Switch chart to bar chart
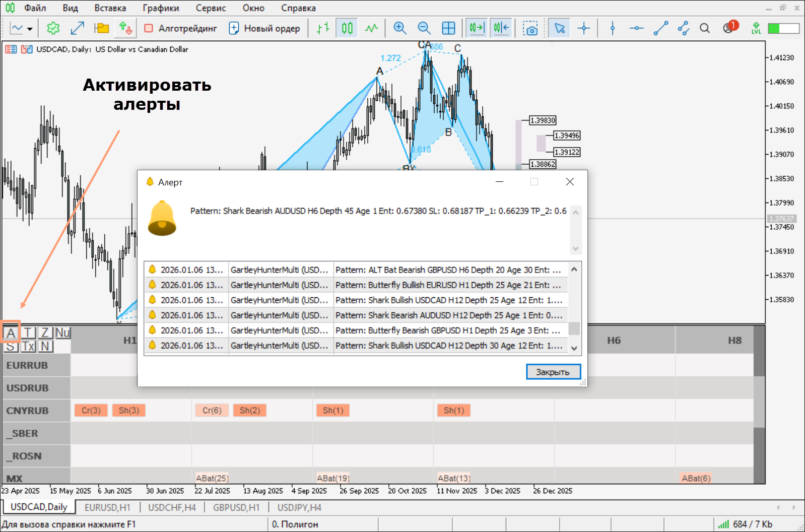805x532 pixels. pos(323,28)
